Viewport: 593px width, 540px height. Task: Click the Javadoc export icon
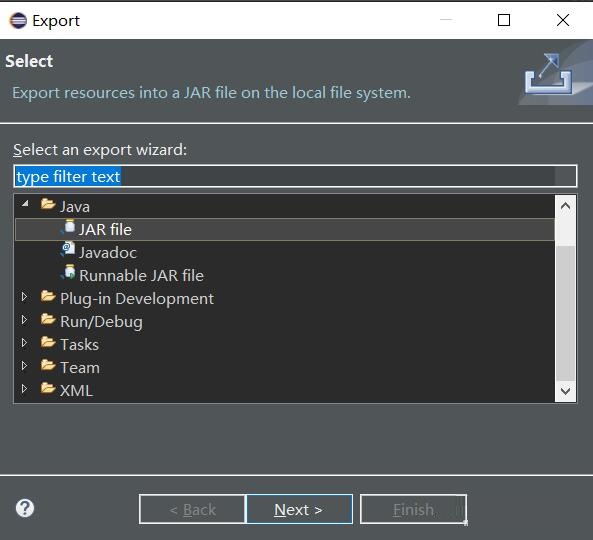click(x=68, y=250)
